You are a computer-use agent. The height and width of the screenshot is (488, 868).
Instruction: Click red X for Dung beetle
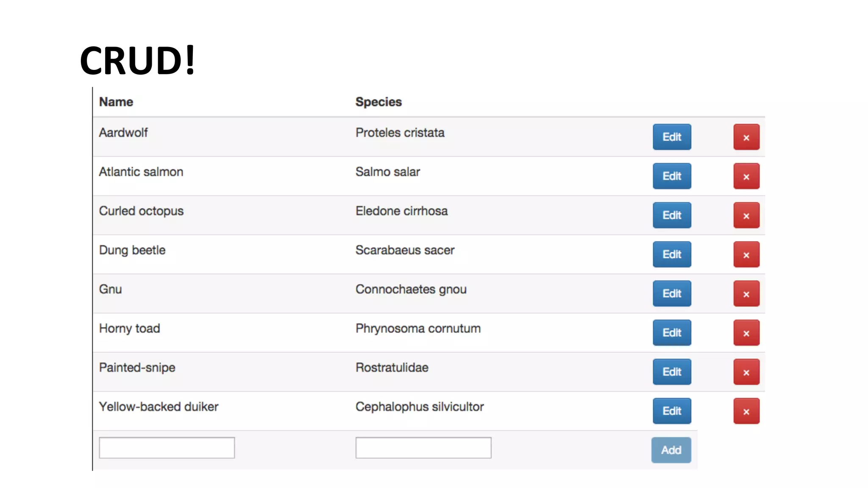[x=746, y=255]
